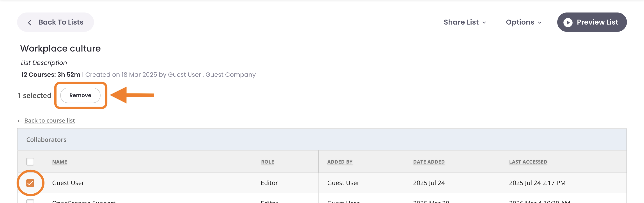Click the List Description text
The image size is (644, 203).
pyautogui.click(x=44, y=62)
